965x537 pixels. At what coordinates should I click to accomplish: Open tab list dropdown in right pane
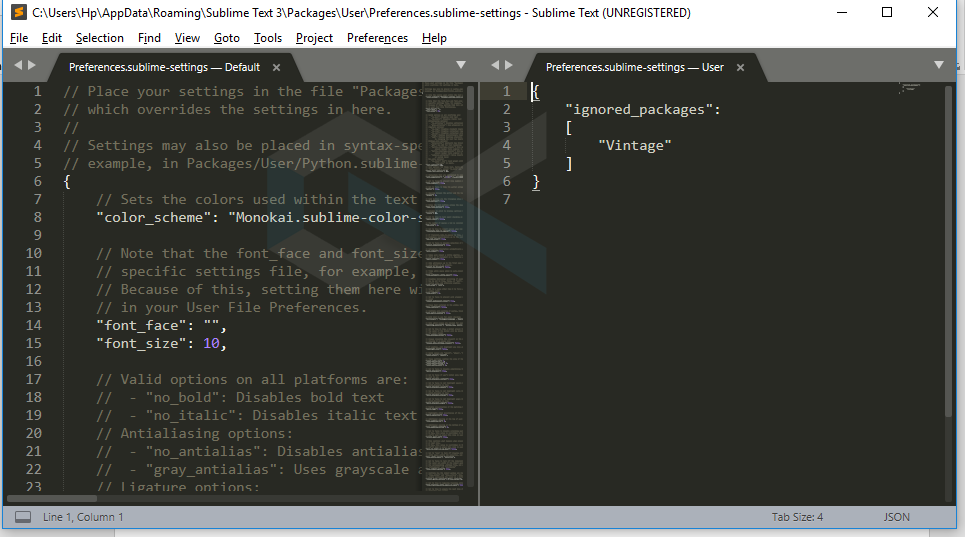click(938, 65)
